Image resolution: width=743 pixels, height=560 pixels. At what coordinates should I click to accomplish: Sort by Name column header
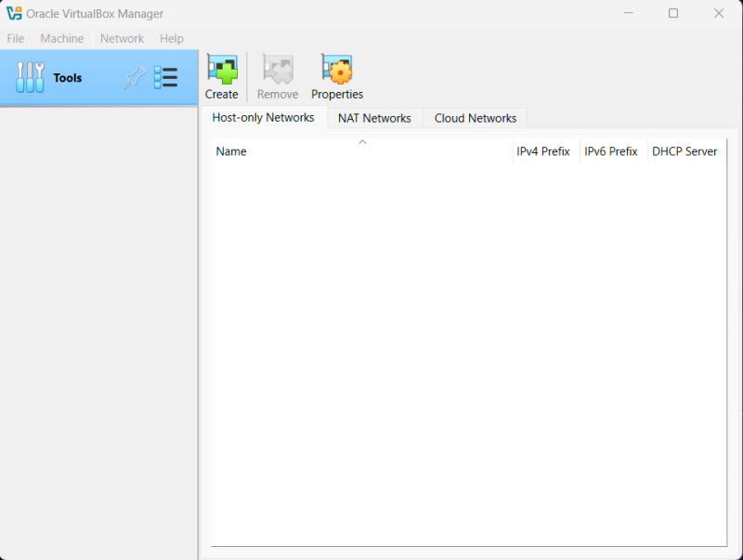[362, 151]
